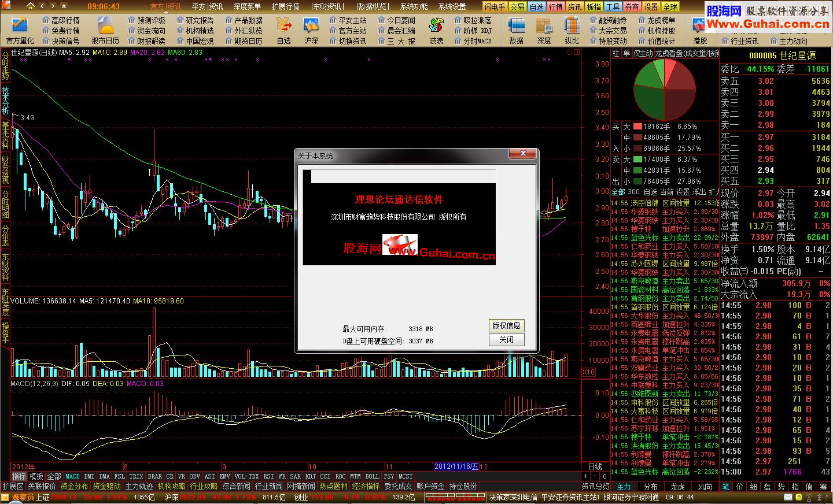Image resolution: width=833 pixels, height=504 pixels.
Task: Toggle the blue 自选 quick button
Action: (536, 6)
